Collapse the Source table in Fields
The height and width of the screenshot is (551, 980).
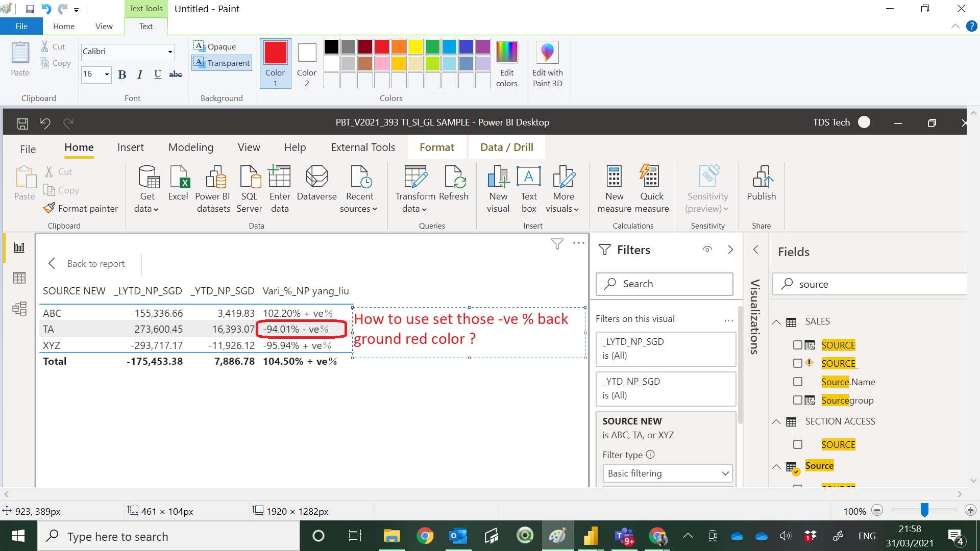776,466
